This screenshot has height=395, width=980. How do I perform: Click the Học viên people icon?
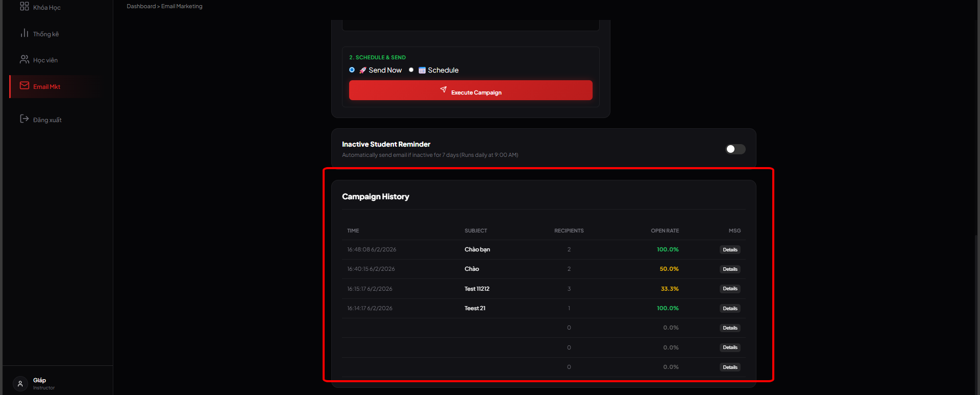[24, 60]
